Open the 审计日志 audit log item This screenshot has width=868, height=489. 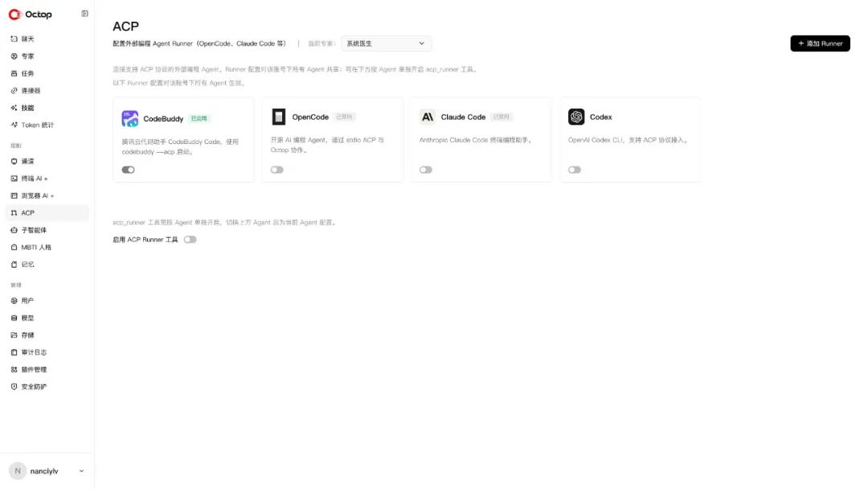pyautogui.click(x=47, y=352)
